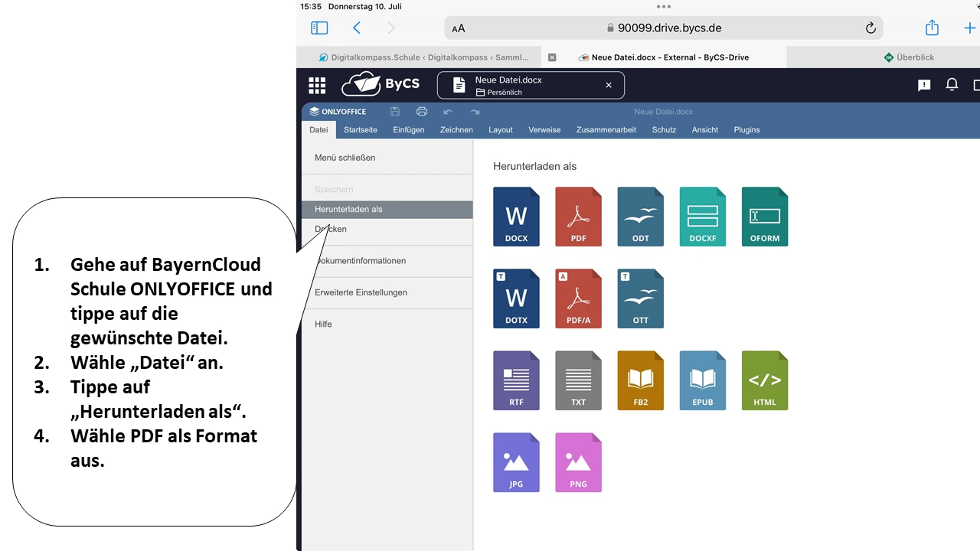Click the PDF/A format icon

(x=578, y=298)
